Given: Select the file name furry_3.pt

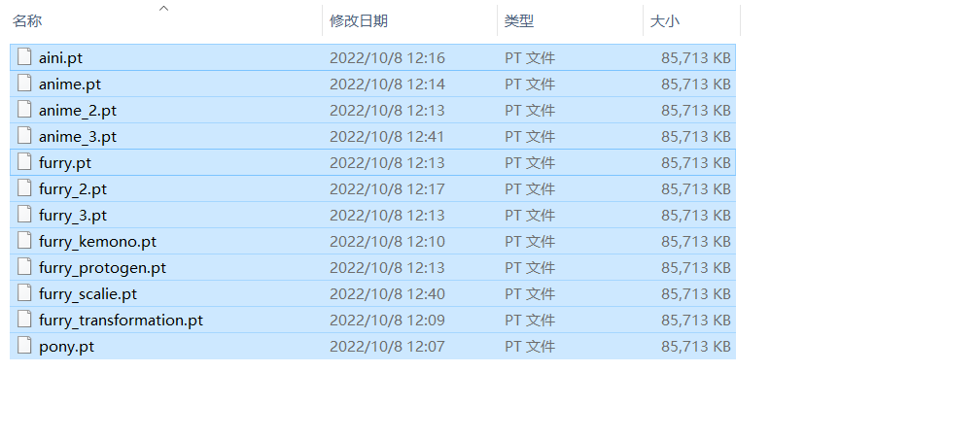Looking at the screenshot, I should [73, 216].
